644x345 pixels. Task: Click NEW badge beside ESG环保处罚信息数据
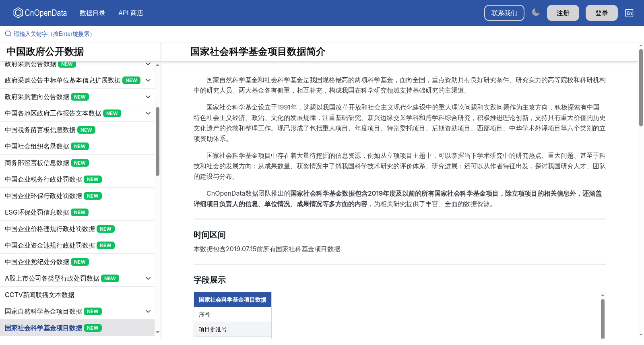(x=80, y=213)
